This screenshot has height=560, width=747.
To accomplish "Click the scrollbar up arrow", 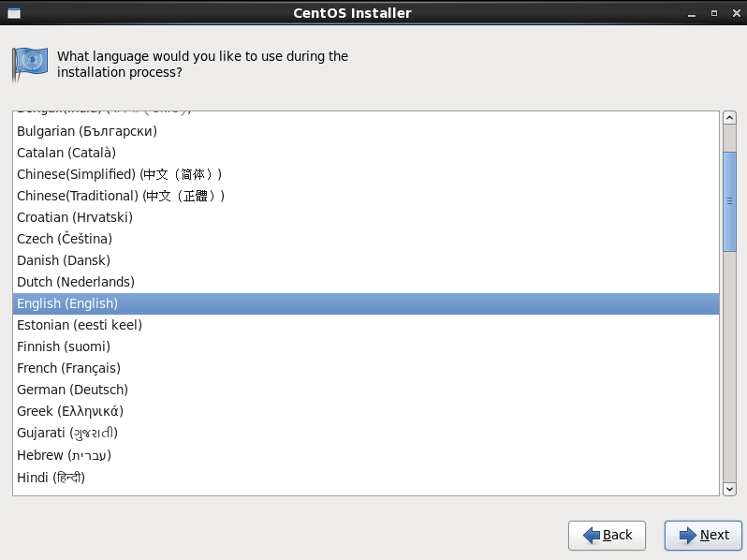I will [x=729, y=118].
